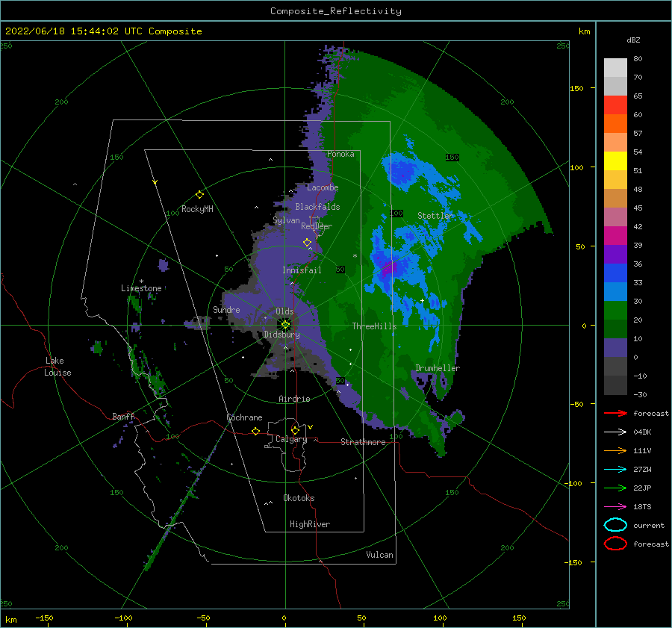Click the Drumheller label
The width and height of the screenshot is (672, 628).
pyautogui.click(x=438, y=368)
